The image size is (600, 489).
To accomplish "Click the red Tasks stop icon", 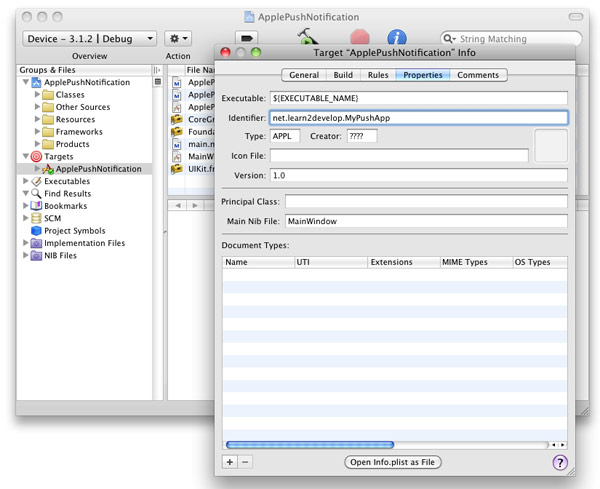I will coord(359,37).
